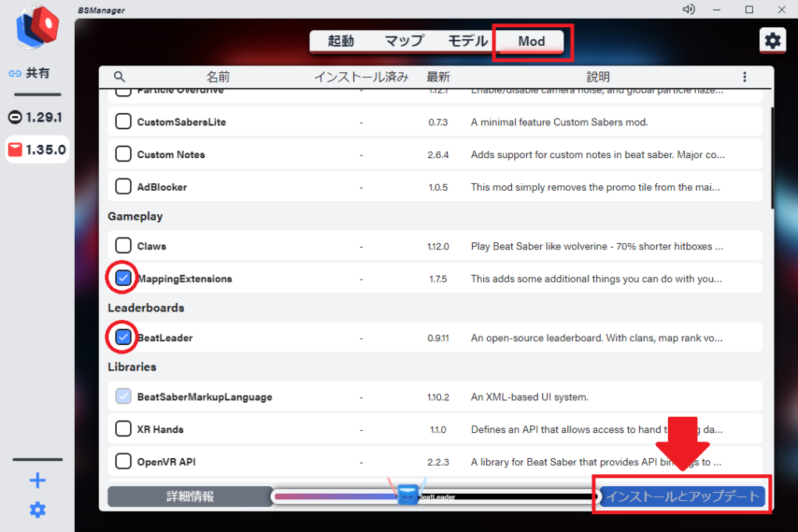Screen dimensions: 798x532
Task: Uncheck the MappingExtensions checkbox
Action: [123, 278]
